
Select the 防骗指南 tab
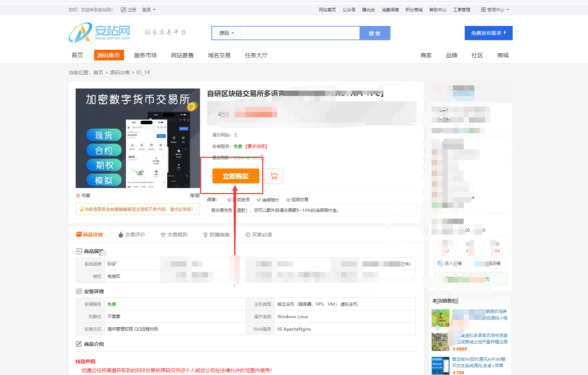click(216, 235)
